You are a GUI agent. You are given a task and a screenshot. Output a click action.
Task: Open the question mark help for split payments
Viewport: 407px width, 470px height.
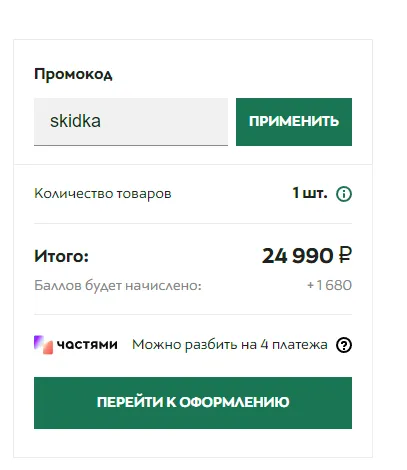point(344,345)
